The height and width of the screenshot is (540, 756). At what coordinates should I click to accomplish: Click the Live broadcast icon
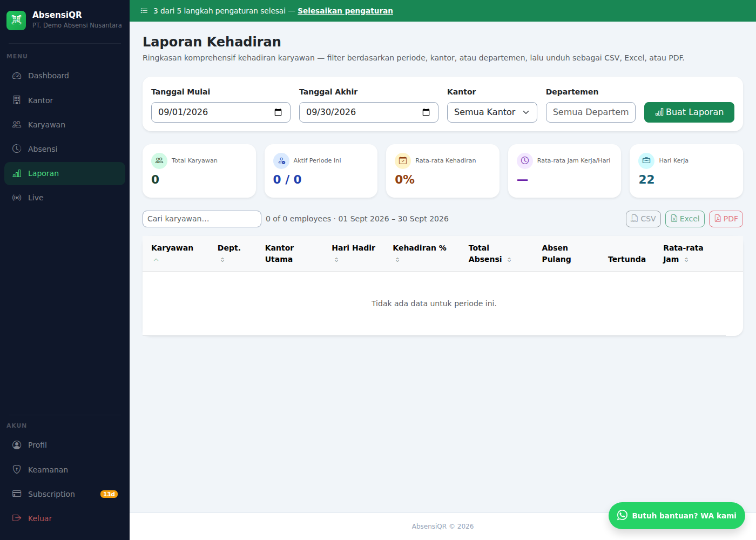(x=17, y=198)
